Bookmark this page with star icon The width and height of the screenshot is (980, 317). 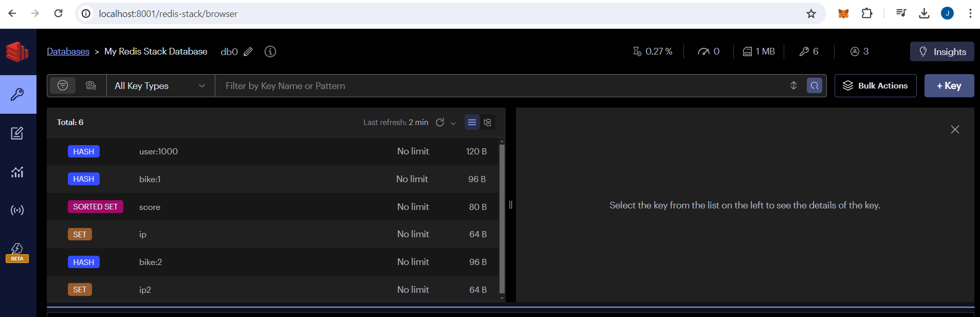[811, 13]
